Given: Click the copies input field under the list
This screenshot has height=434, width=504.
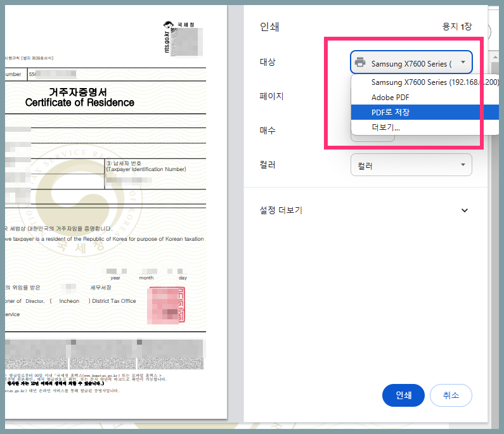Looking at the screenshot, I should (x=373, y=138).
